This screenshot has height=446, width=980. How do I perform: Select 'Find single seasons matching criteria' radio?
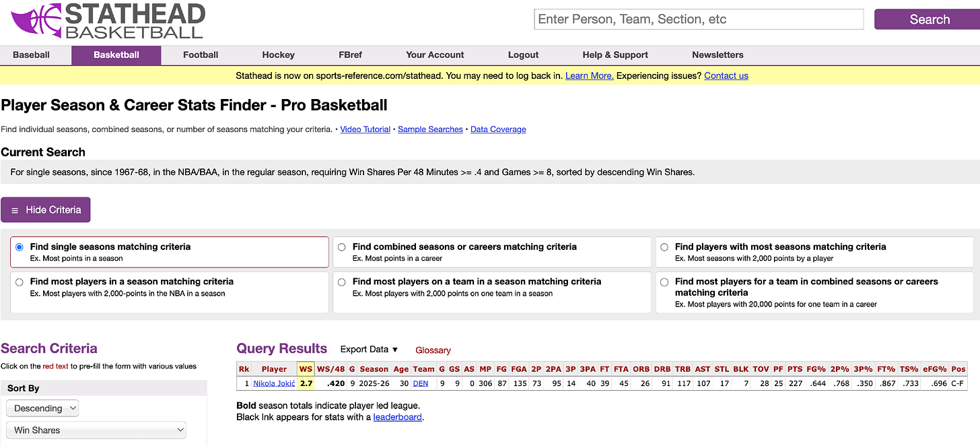coord(20,247)
